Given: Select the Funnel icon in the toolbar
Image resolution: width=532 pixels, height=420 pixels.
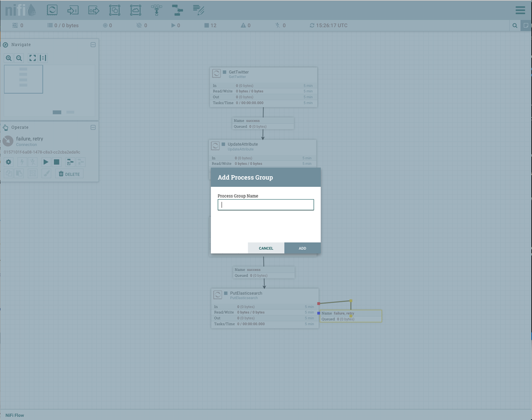Looking at the screenshot, I should point(155,10).
